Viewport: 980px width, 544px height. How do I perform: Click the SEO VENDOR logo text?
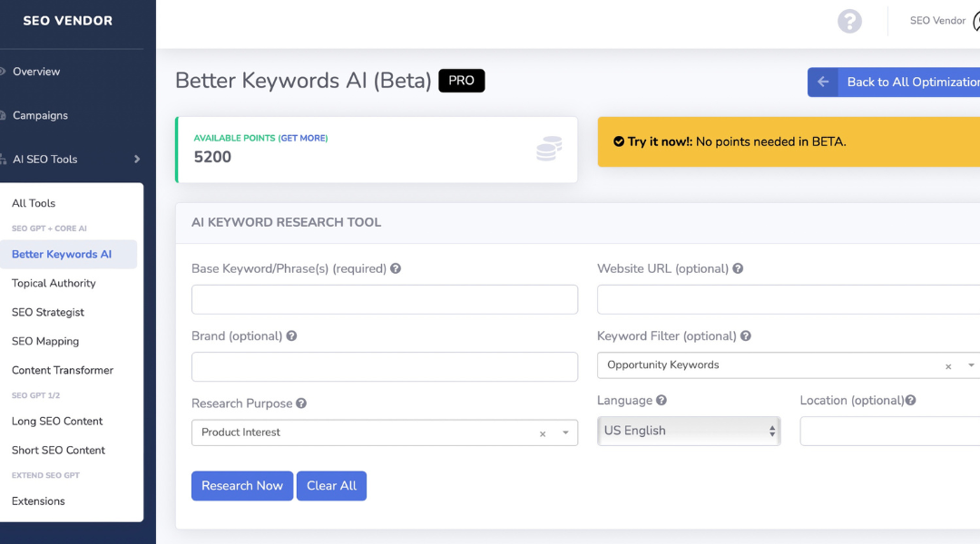[68, 21]
